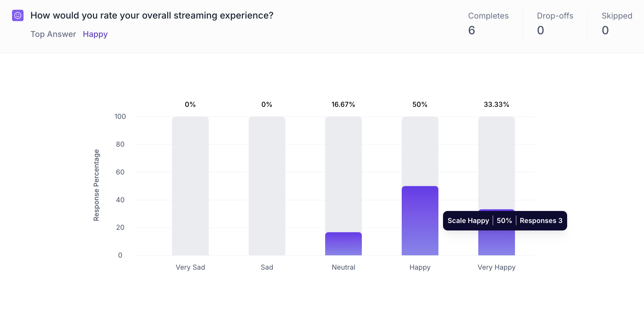
Task: Select the Completes count of 6
Action: pos(472,30)
